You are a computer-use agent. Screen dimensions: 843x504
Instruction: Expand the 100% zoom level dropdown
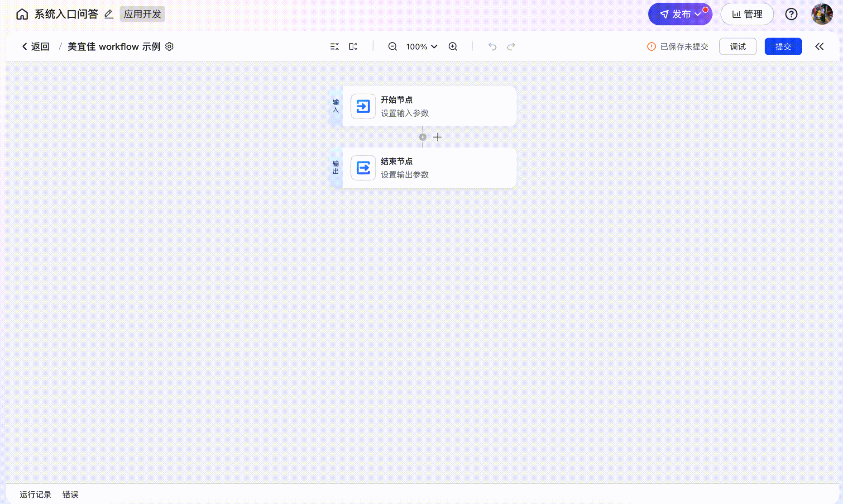[x=421, y=47]
